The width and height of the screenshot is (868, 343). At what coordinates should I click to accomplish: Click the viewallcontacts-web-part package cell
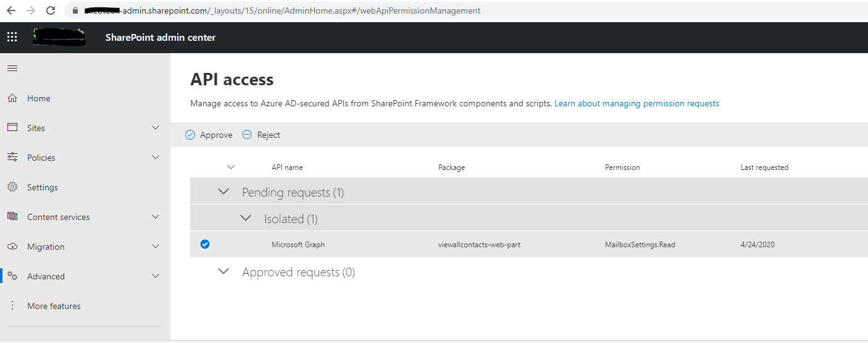point(479,244)
